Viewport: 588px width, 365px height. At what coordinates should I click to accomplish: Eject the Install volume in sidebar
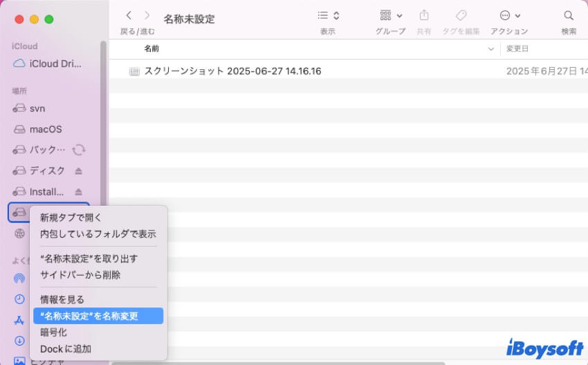coord(78,192)
